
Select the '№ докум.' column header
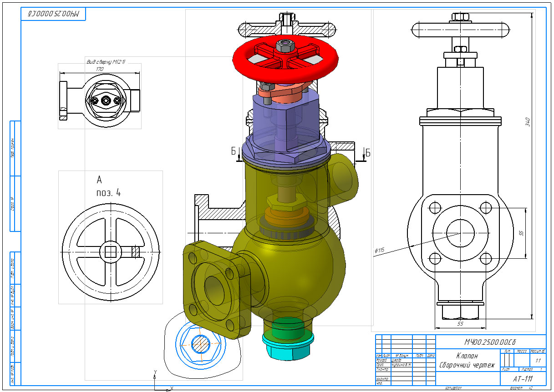point(402,356)
